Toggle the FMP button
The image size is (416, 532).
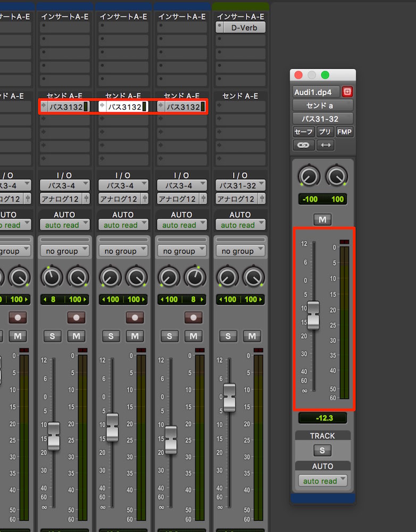click(x=344, y=132)
